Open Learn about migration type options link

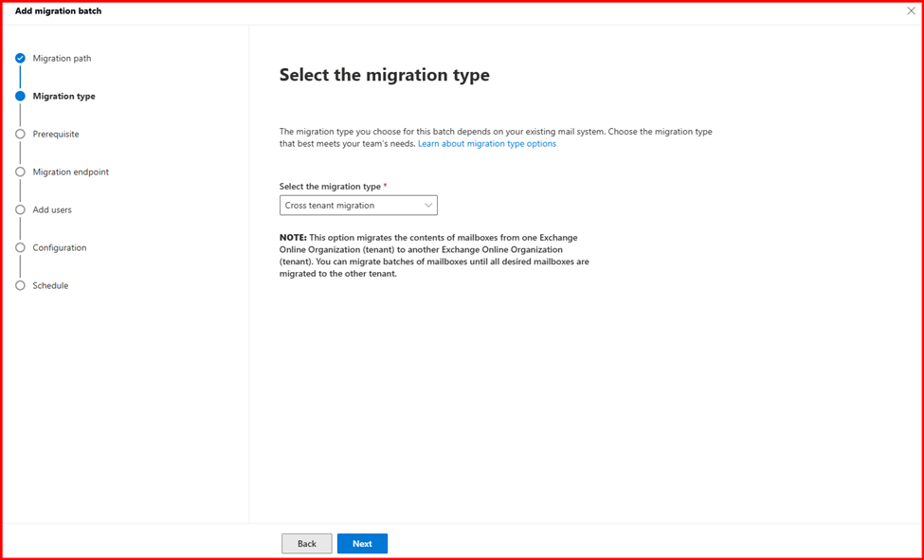487,144
